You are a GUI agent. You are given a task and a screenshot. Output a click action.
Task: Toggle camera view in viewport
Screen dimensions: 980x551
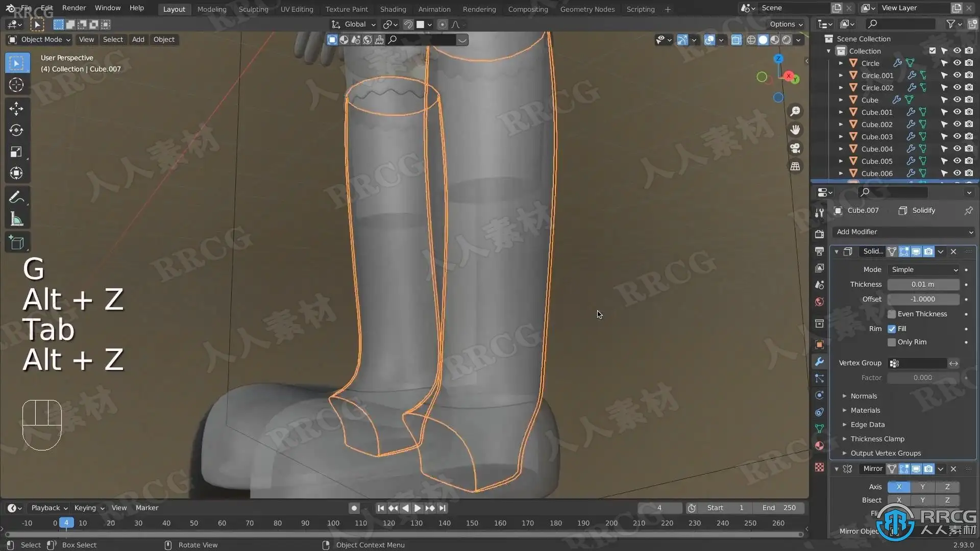pyautogui.click(x=795, y=148)
